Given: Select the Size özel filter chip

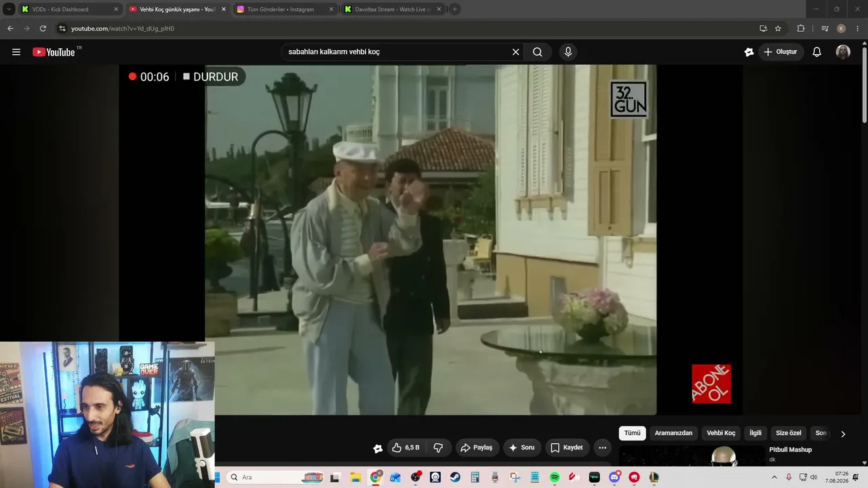Looking at the screenshot, I should coord(789,433).
